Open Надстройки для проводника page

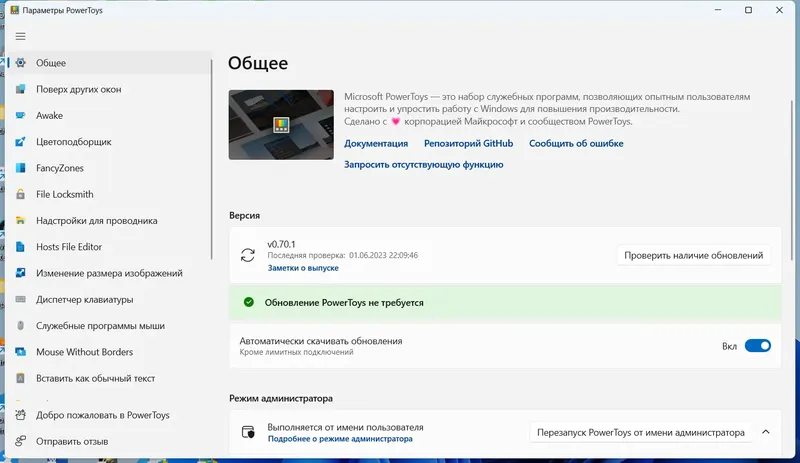[109, 221]
